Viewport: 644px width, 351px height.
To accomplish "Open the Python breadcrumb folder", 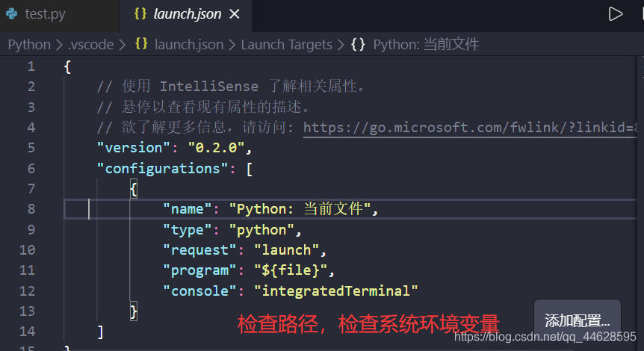I will click(29, 44).
